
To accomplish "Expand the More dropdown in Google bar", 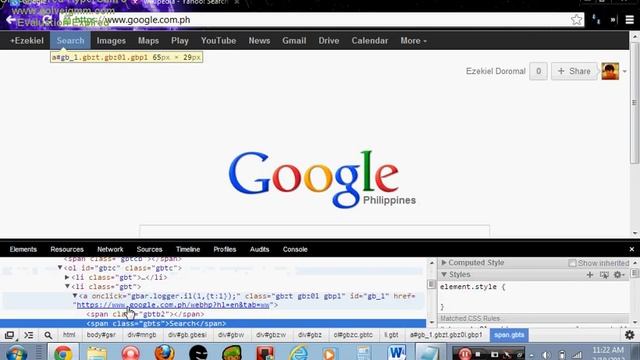I will (413, 41).
